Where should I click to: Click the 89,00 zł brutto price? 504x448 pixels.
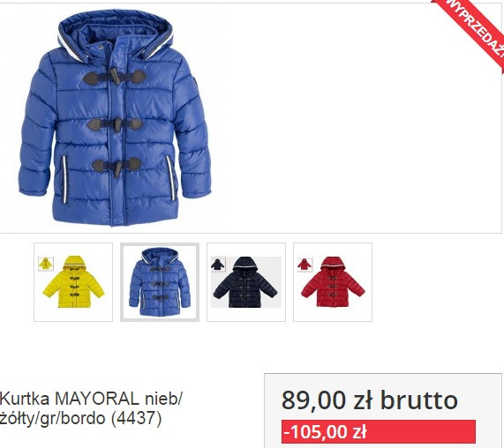coord(369,399)
